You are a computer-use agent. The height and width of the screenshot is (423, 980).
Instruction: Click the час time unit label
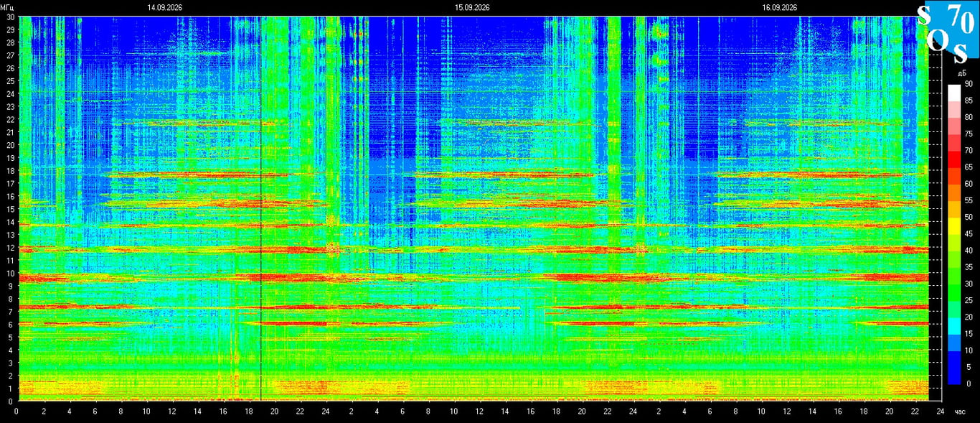[x=961, y=412]
